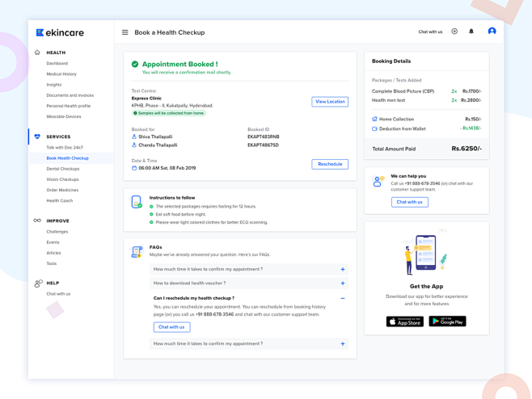Click the Total Amount Paid Rs.6250/- value

tap(467, 149)
